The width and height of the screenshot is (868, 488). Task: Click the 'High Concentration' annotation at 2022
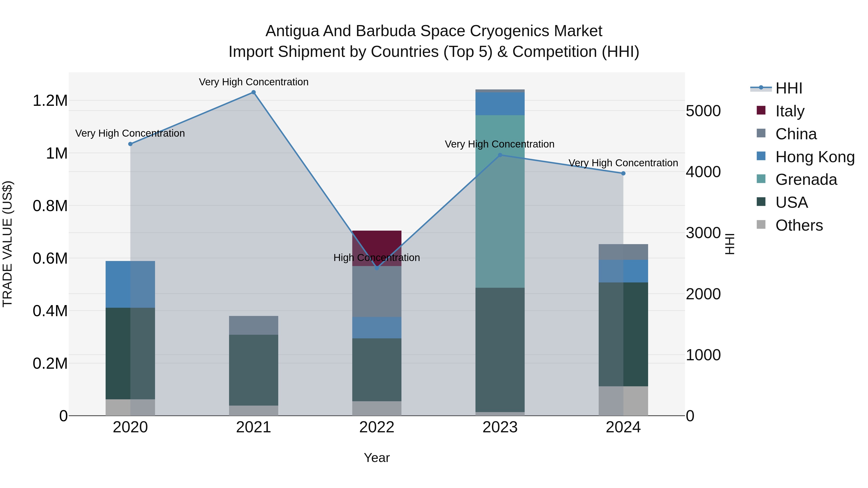coord(377,258)
